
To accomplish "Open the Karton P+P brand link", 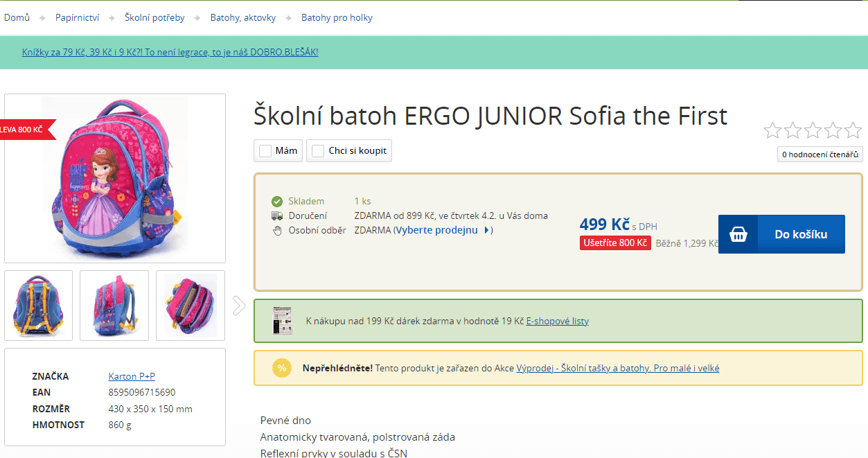I will [132, 376].
